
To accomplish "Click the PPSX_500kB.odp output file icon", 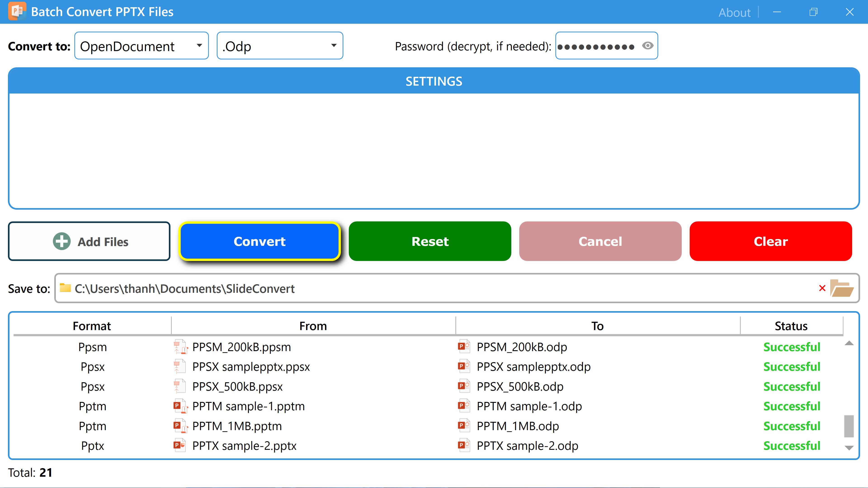I will tap(464, 386).
